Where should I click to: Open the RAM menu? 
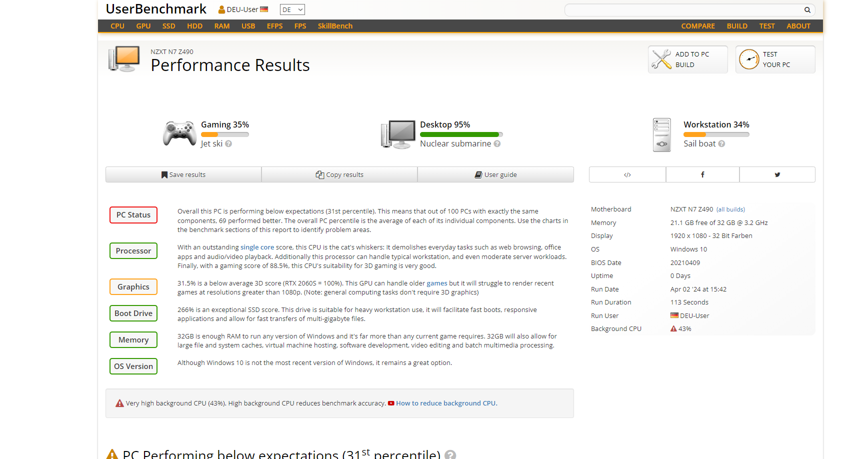click(222, 26)
